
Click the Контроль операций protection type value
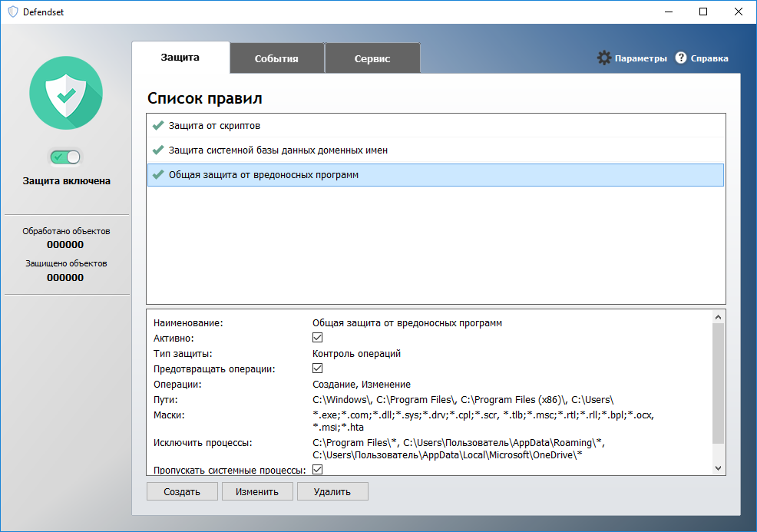(356, 353)
